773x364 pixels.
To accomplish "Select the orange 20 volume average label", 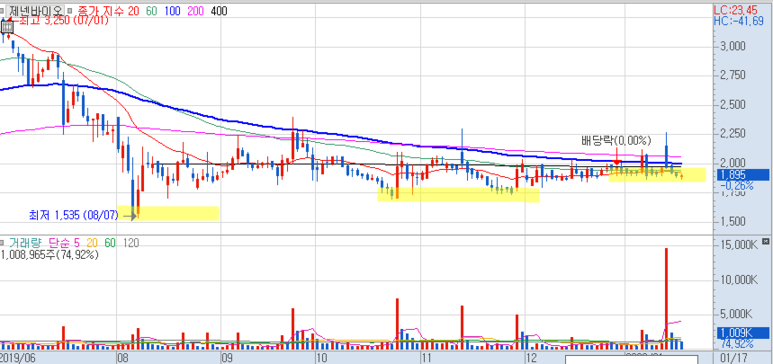I will coord(93,243).
